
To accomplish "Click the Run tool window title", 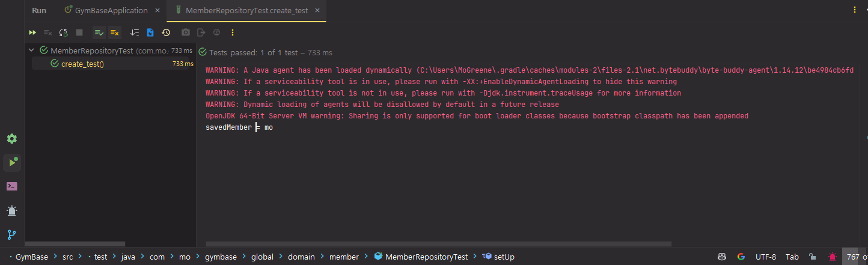I will pos(39,10).
